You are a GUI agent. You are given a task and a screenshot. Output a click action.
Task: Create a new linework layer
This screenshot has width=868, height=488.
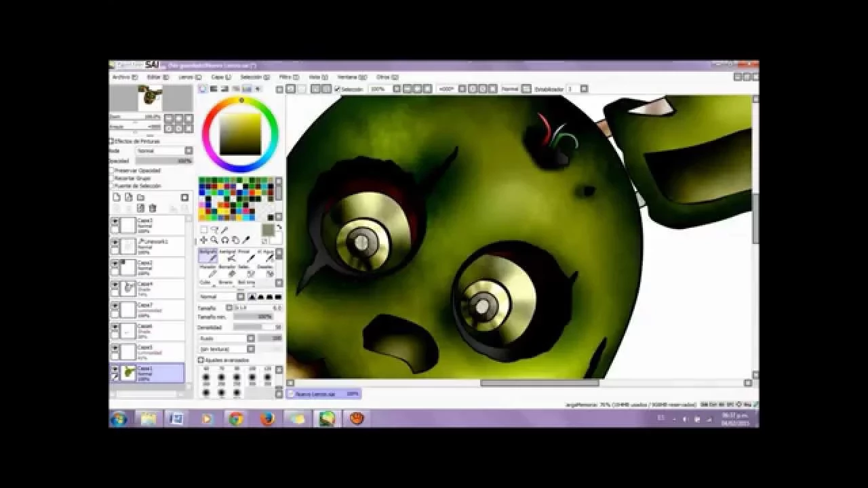pyautogui.click(x=128, y=197)
